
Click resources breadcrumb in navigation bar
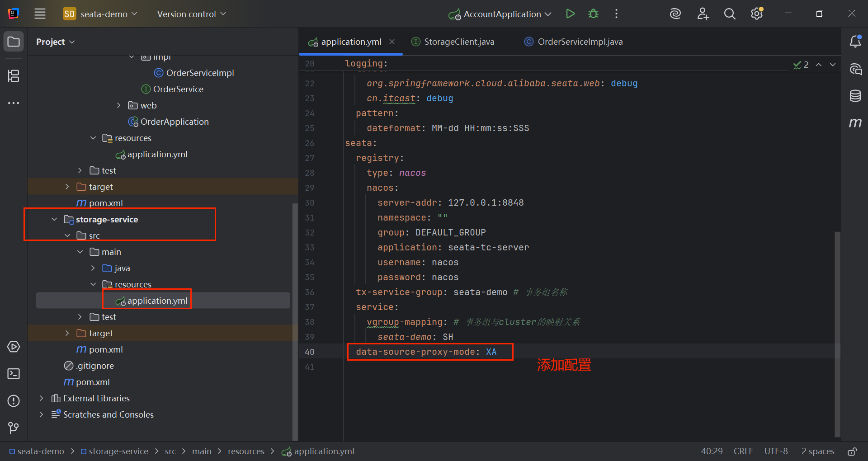click(246, 452)
